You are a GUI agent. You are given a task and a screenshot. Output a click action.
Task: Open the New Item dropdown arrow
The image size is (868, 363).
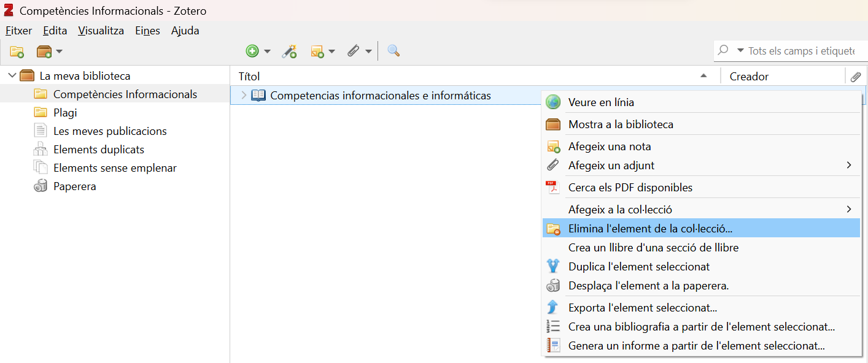tap(267, 52)
